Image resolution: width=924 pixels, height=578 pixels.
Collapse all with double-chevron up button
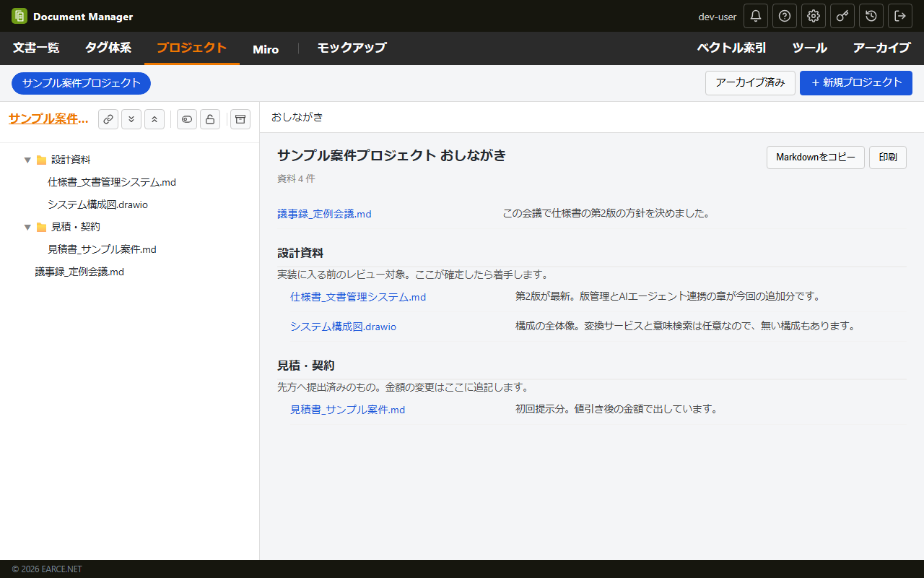pos(154,119)
